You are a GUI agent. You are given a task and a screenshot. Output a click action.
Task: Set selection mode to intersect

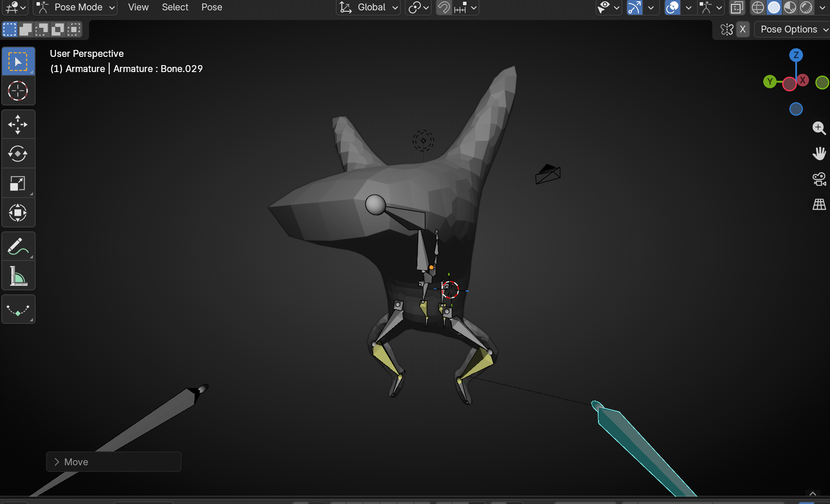[74, 30]
